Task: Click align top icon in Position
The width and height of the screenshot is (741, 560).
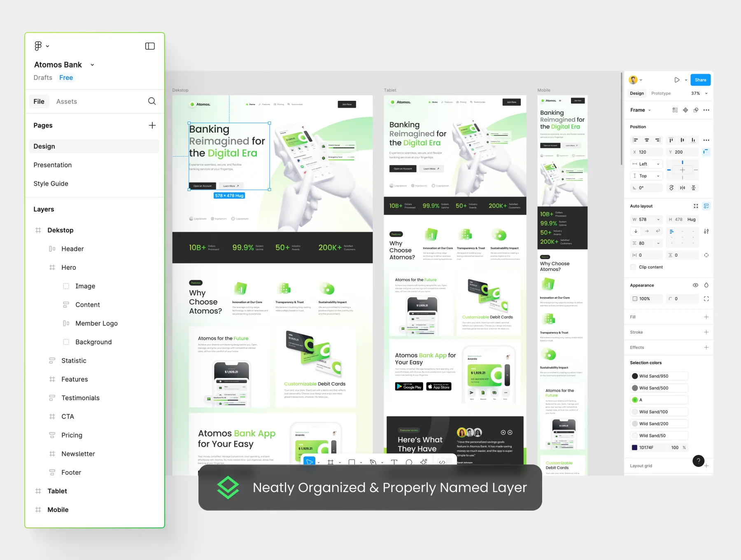Action: pos(671,140)
